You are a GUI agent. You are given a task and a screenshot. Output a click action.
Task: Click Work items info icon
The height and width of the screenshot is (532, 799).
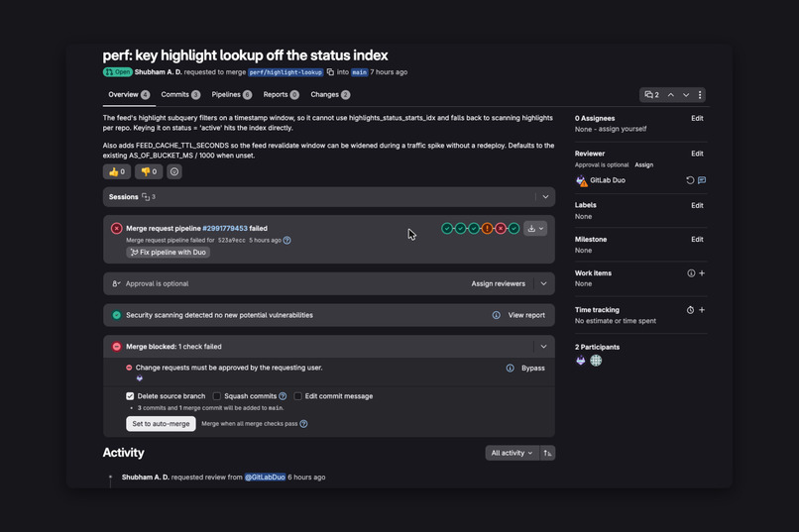(691, 273)
